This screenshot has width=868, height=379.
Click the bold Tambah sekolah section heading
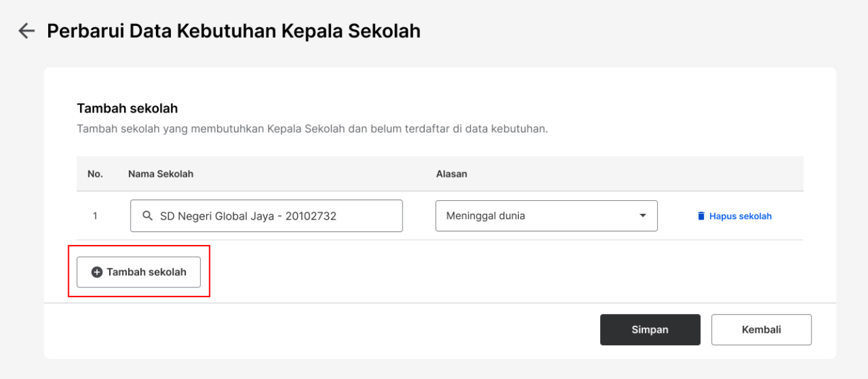127,108
